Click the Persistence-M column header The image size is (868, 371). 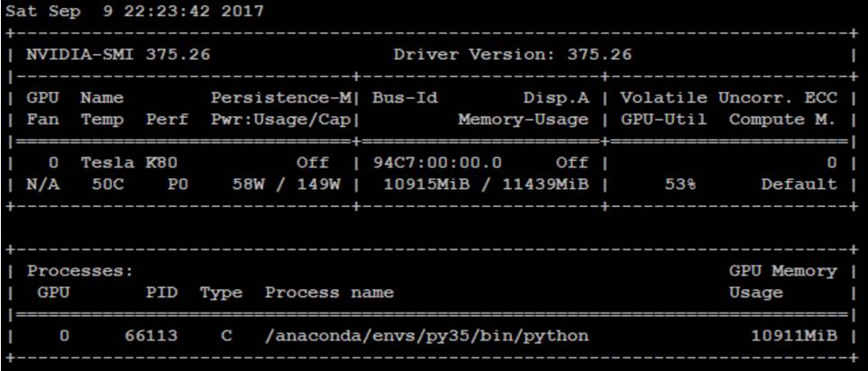(282, 98)
